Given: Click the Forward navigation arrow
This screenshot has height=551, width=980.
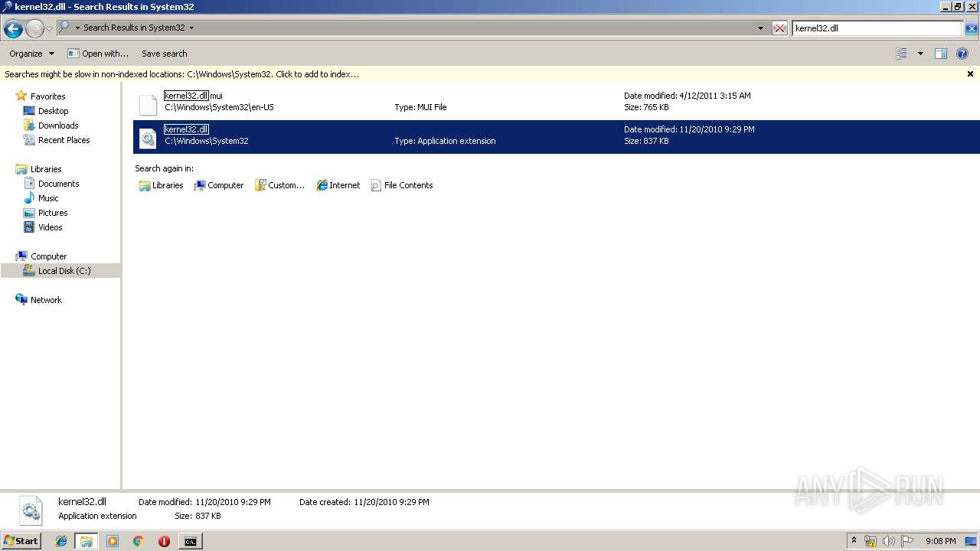Looking at the screenshot, I should tap(34, 28).
